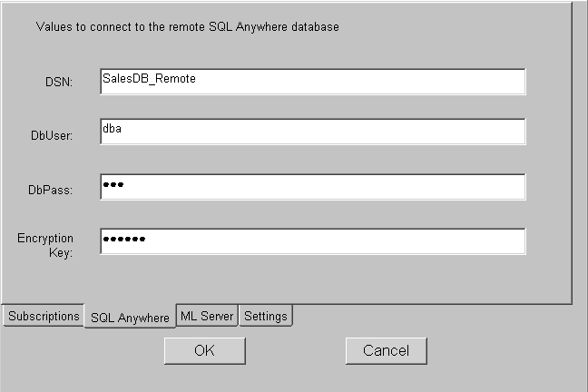Focus the DbUser text box

click(x=312, y=132)
